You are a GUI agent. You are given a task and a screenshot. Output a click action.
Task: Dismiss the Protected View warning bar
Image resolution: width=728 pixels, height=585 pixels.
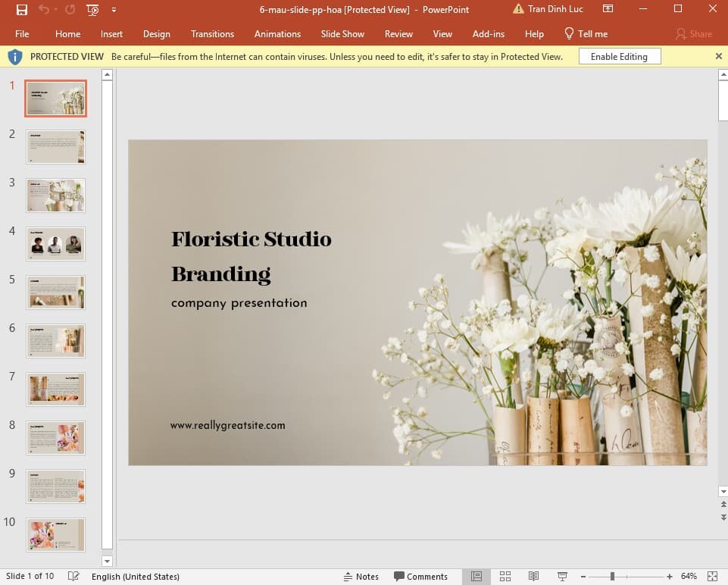coord(717,56)
